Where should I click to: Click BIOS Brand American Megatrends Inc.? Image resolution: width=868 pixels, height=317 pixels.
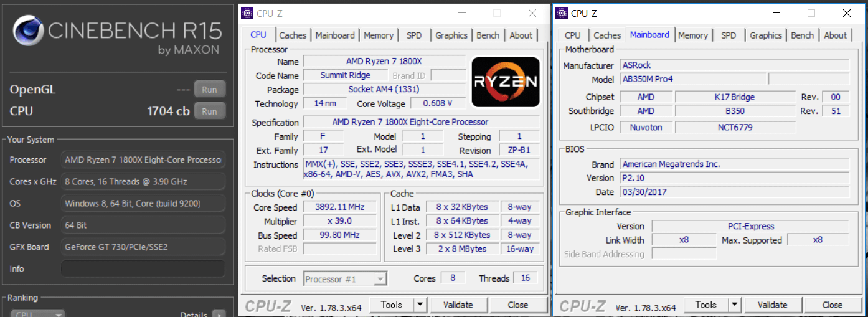(x=735, y=164)
